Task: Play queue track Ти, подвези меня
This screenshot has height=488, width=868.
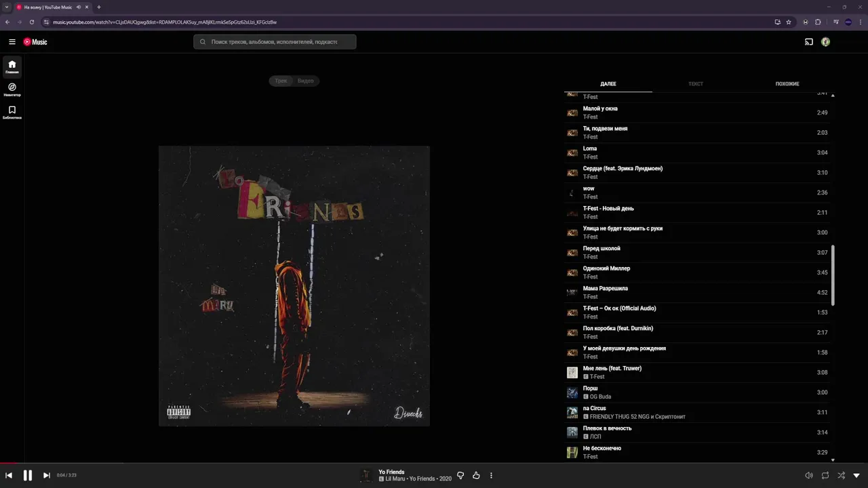Action: pyautogui.click(x=698, y=133)
